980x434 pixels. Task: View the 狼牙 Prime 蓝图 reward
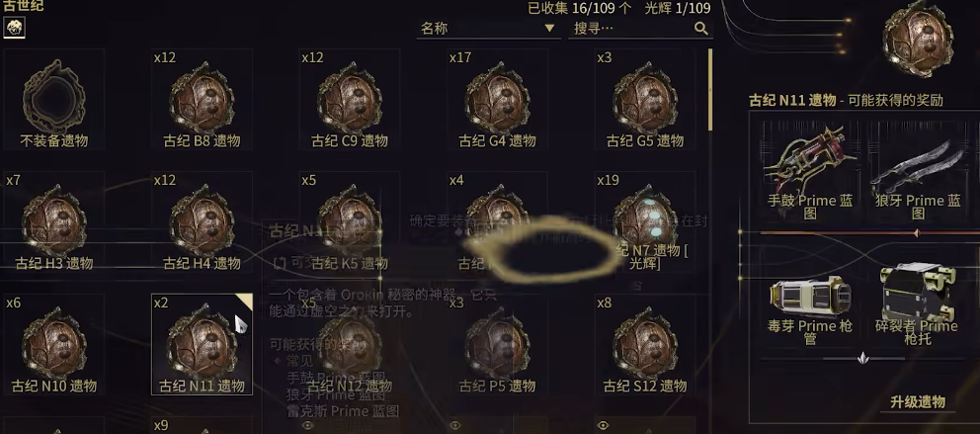918,172
